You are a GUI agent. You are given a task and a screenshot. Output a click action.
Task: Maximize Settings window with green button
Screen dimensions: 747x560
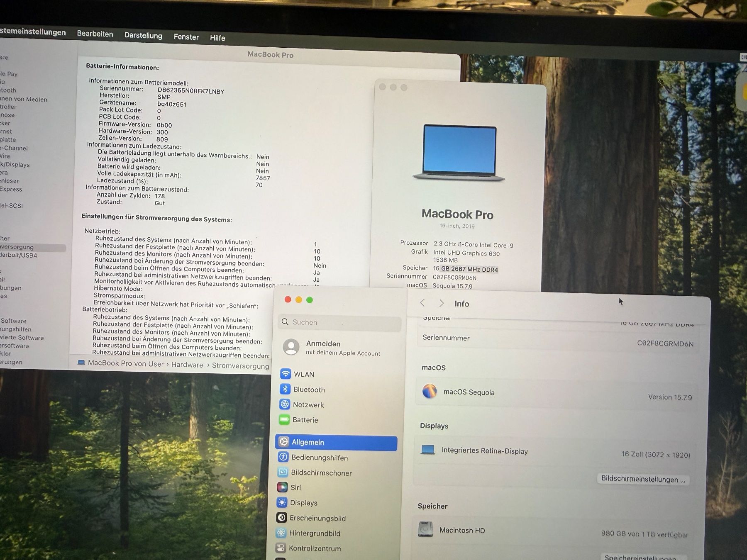pyautogui.click(x=310, y=299)
